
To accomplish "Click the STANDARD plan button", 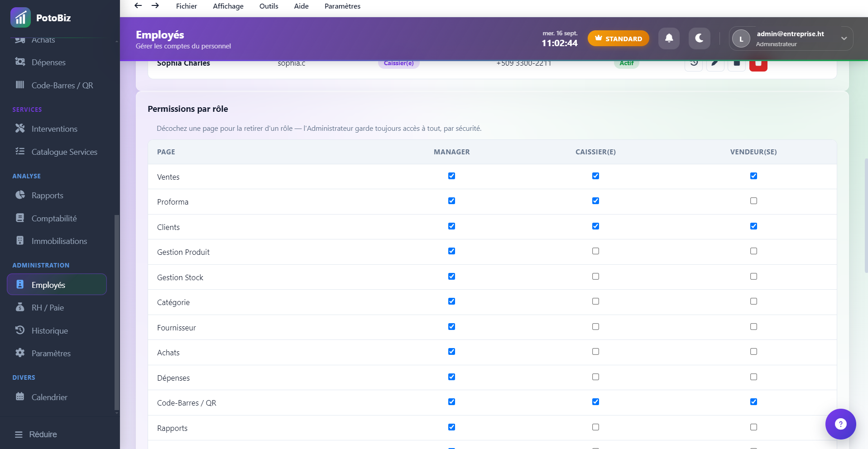I will coord(618,38).
